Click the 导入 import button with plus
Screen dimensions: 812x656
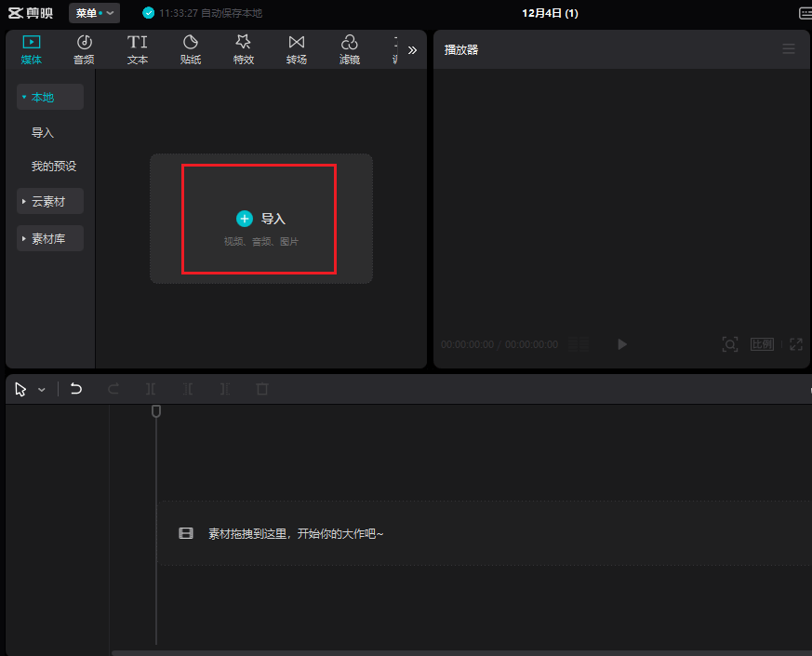[260, 219]
